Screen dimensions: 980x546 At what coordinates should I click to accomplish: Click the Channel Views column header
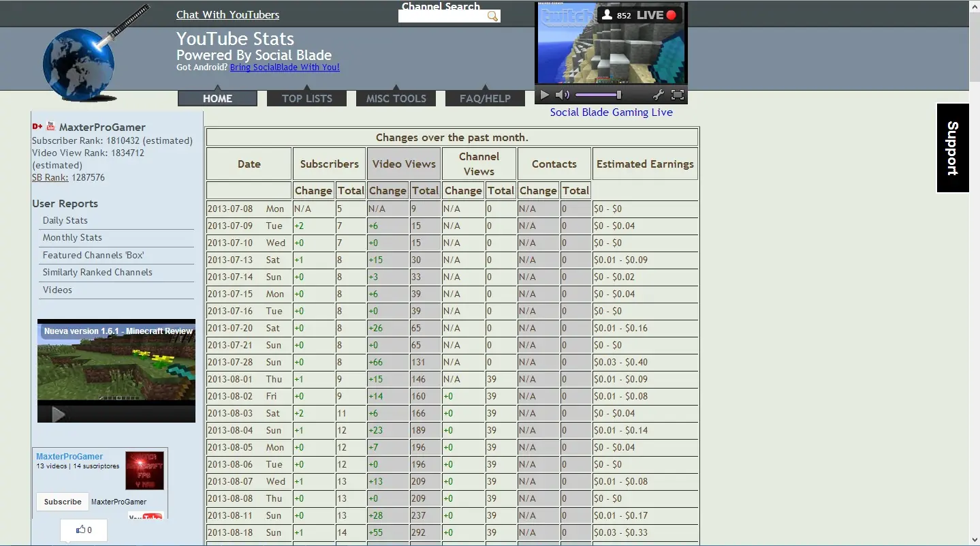tap(479, 164)
